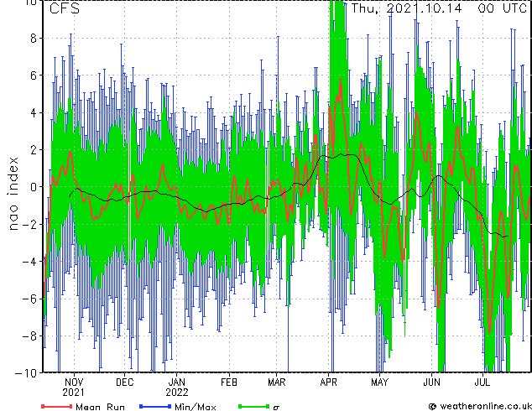The width and height of the screenshot is (532, 411).
Task: Click the MAY month label
Action: [x=379, y=382]
